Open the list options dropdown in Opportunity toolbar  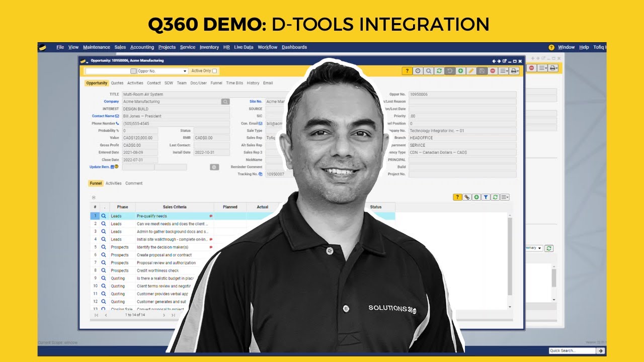pos(503,71)
